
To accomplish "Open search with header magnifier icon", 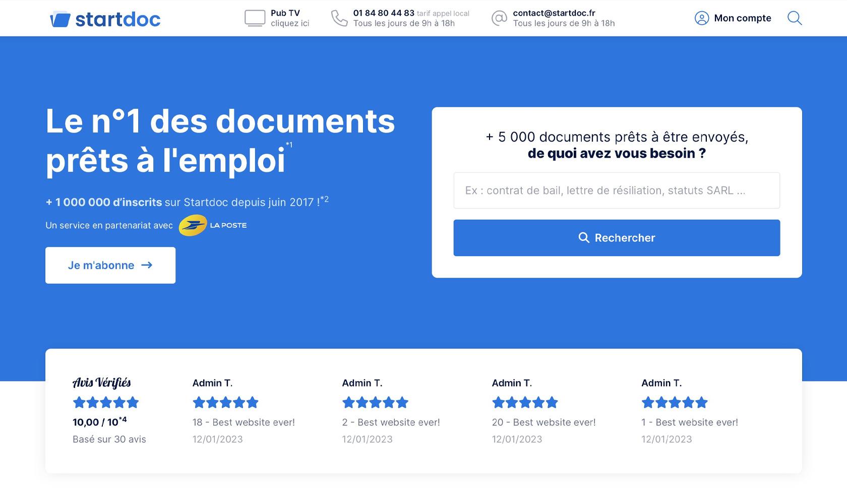I will pos(795,18).
